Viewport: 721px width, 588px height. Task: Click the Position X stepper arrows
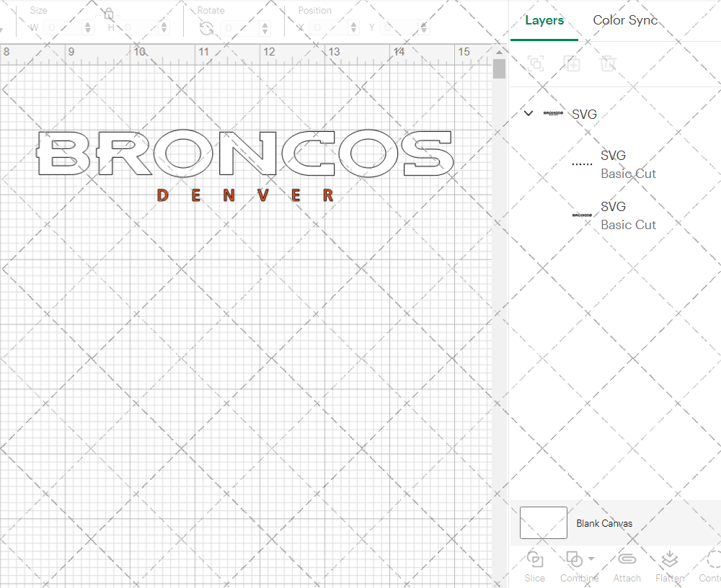point(353,27)
